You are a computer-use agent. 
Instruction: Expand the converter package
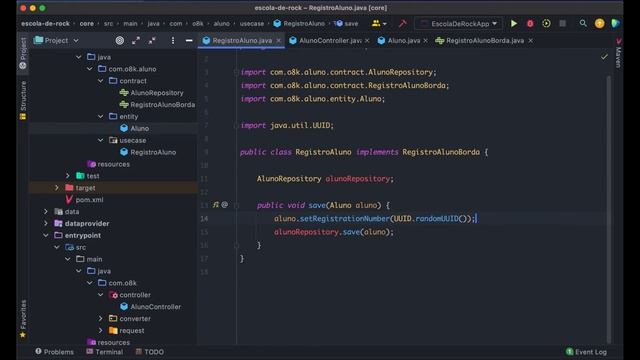[101, 318]
